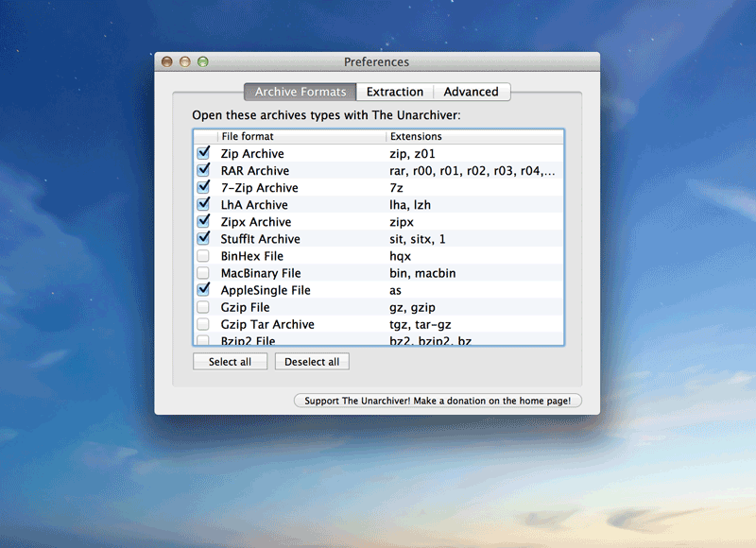Click the 'hqx' extensions cell
This screenshot has width=756, height=548.
pyautogui.click(x=400, y=256)
